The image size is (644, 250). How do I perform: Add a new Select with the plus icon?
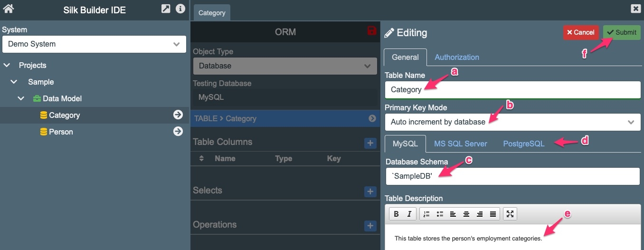point(370,191)
